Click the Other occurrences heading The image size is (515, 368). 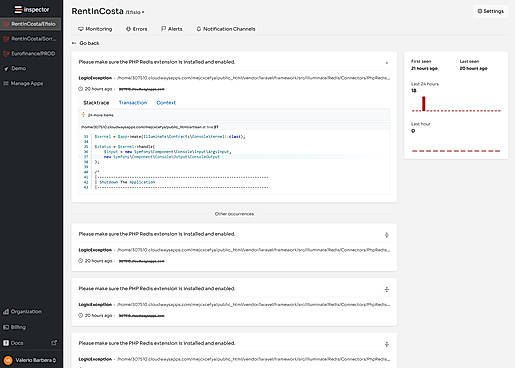pos(234,214)
